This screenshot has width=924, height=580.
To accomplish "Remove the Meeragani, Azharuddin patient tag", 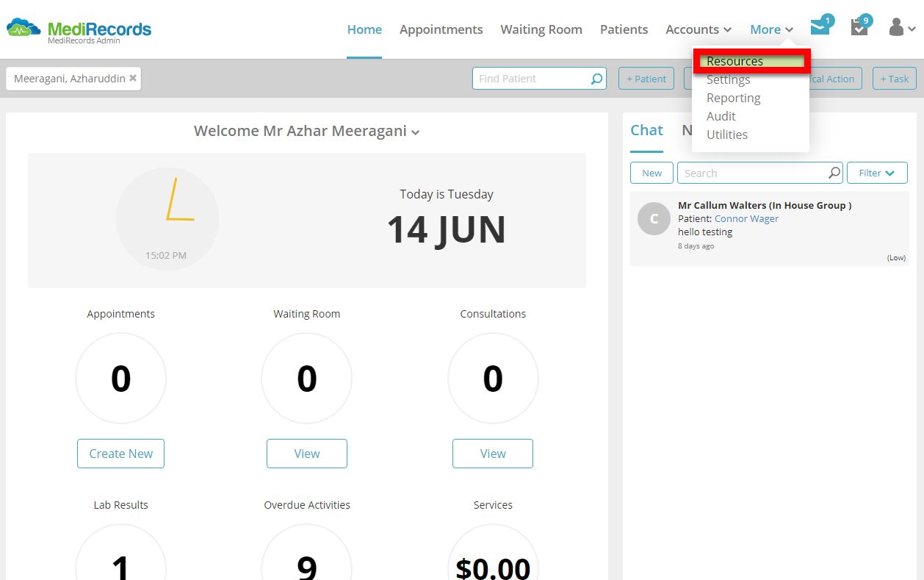I will click(133, 78).
